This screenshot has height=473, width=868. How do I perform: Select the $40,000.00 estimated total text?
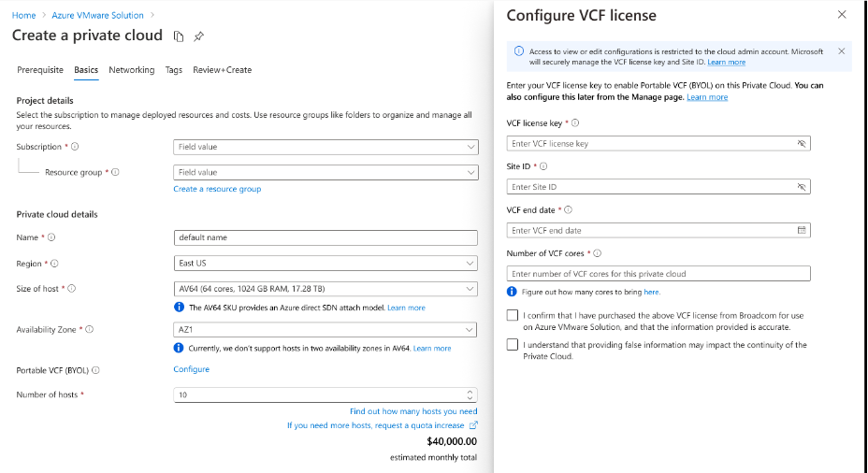[452, 441]
